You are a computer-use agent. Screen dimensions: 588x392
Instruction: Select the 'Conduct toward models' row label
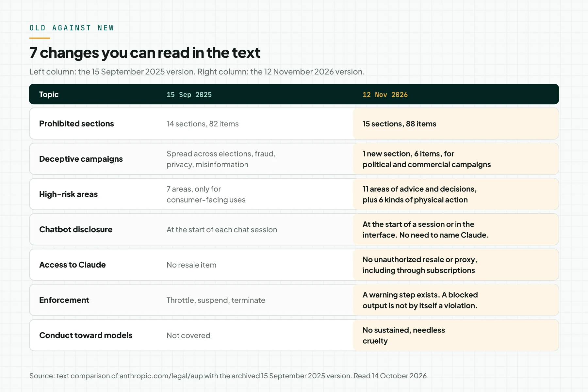86,335
